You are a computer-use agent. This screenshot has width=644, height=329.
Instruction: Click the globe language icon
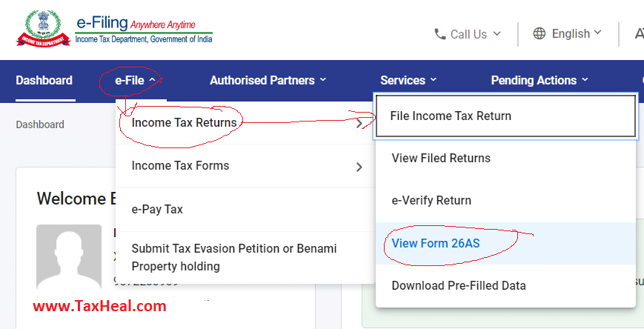540,33
